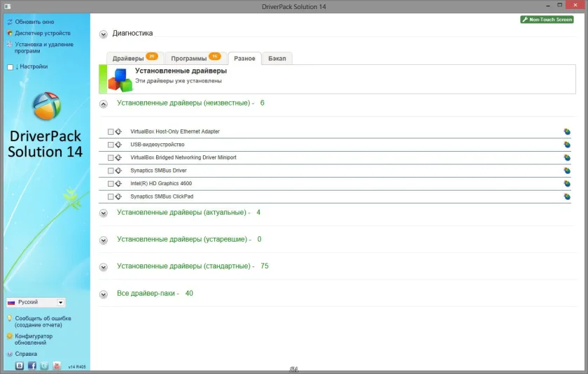This screenshot has height=374, width=588.
Task: Open the Диспетчер устройств link
Action: tap(43, 33)
